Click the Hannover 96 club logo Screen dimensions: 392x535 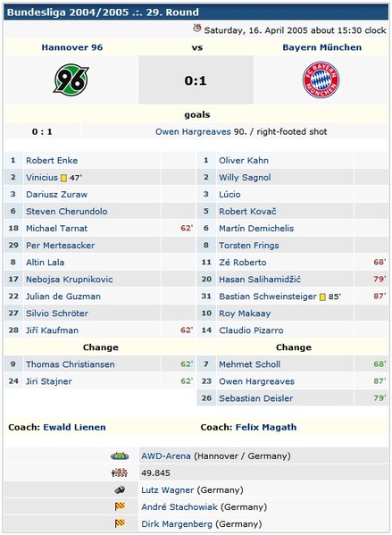71,79
